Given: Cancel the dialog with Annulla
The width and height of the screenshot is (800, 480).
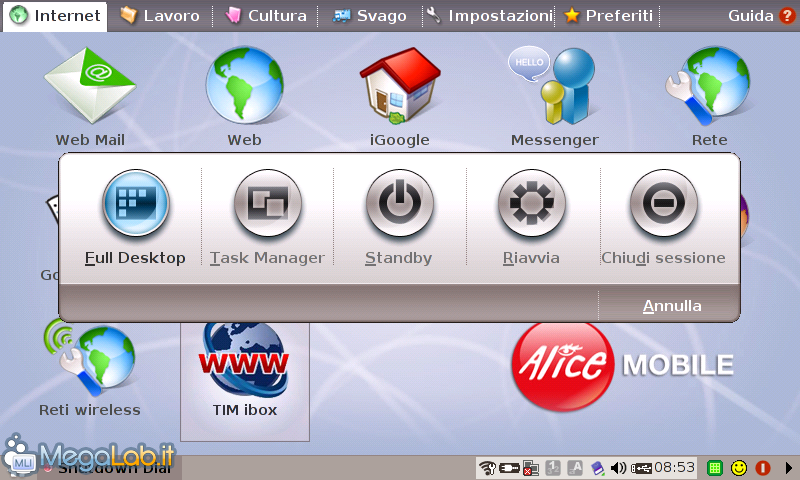Looking at the screenshot, I should pyautogui.click(x=671, y=306).
